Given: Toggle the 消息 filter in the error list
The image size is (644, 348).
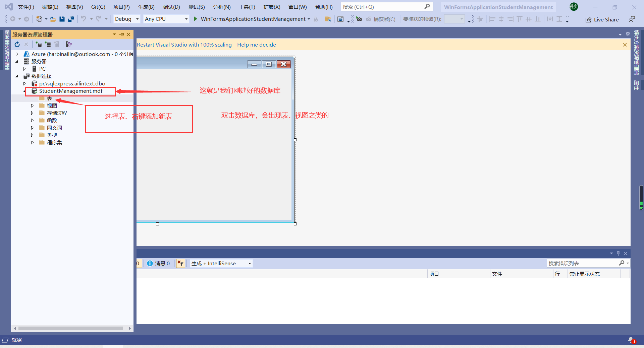Looking at the screenshot, I should point(159,263).
